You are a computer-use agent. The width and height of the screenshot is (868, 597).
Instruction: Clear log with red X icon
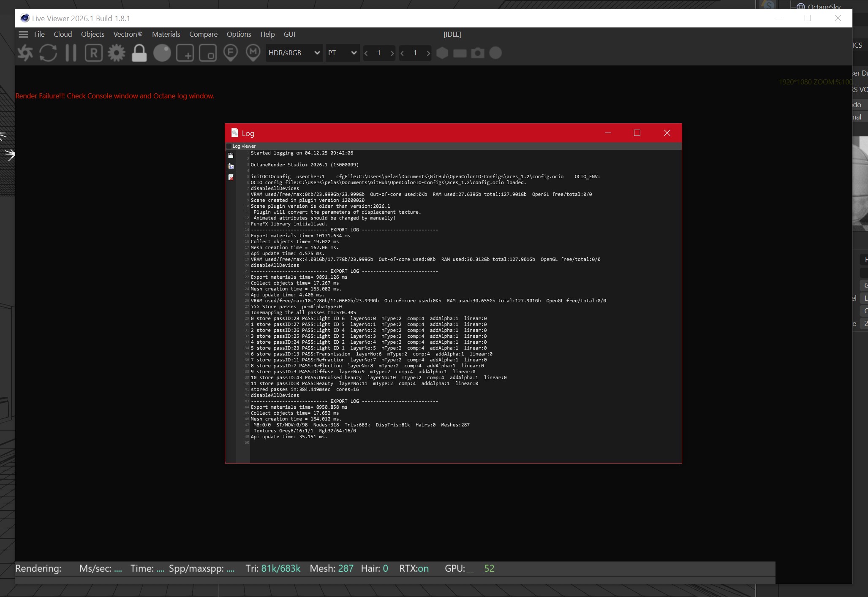click(231, 177)
